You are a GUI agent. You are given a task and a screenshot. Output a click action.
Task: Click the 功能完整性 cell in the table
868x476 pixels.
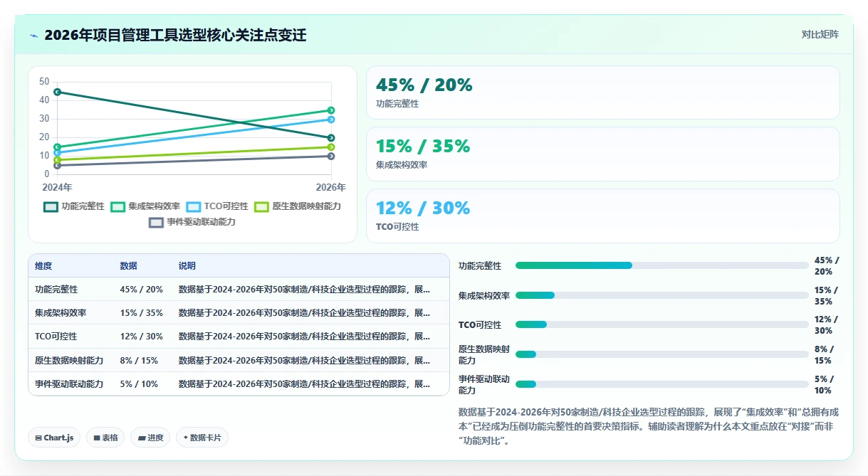[x=56, y=290]
